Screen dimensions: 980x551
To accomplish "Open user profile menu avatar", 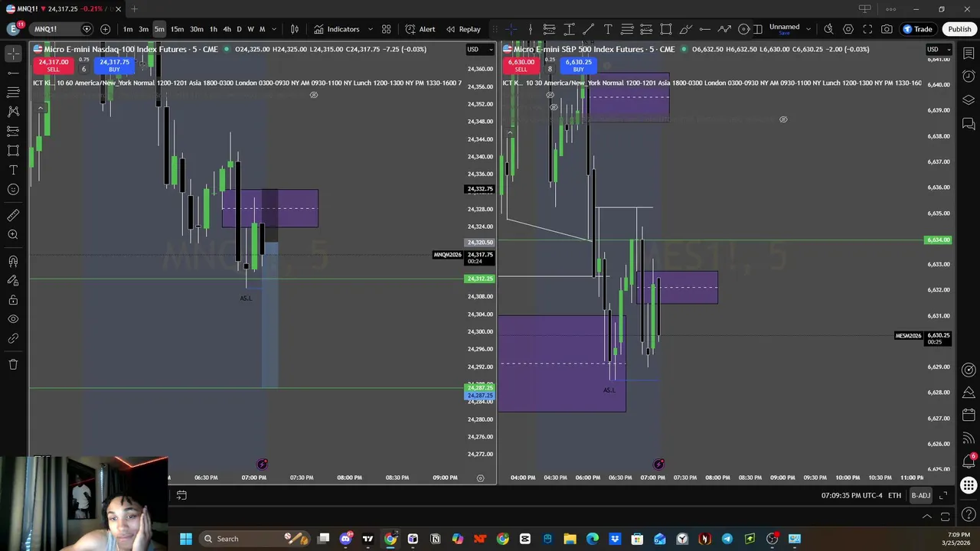I will [x=13, y=29].
